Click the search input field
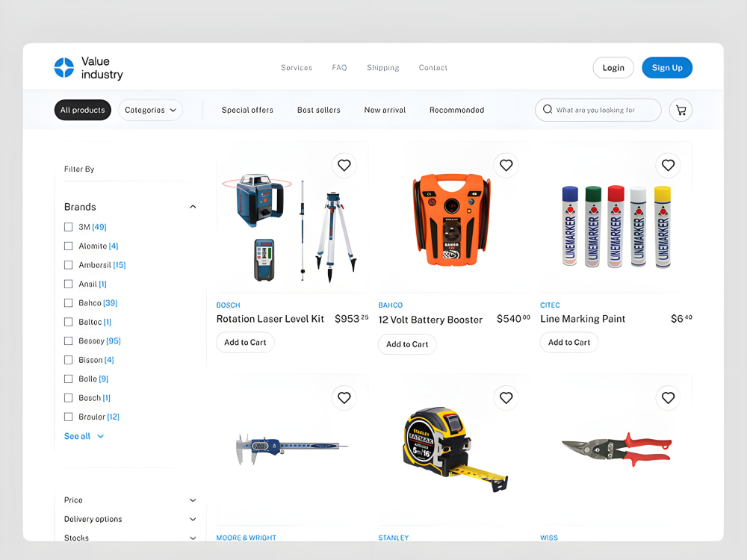The height and width of the screenshot is (560, 747). pos(598,110)
